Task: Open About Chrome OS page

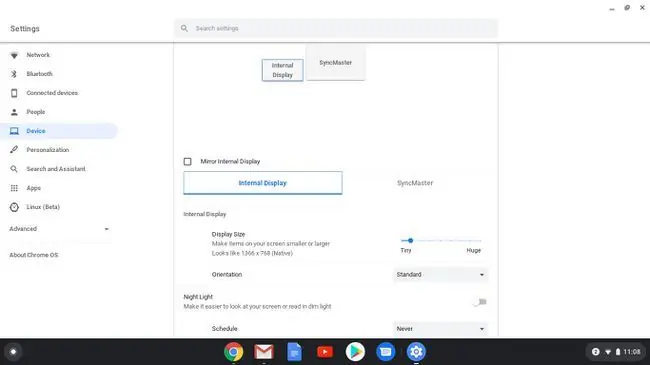Action: [34, 255]
